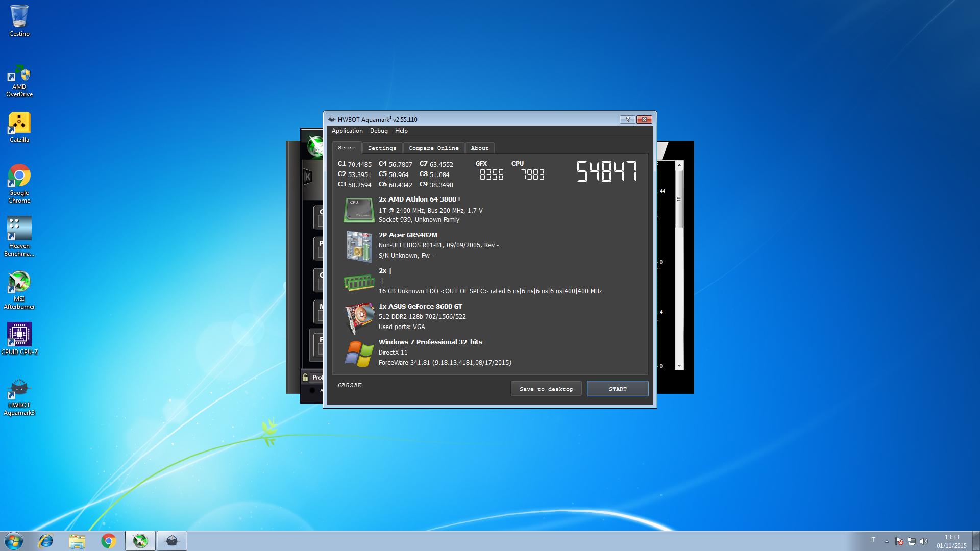Click the C4 value 56.7807
The image size is (980, 551).
coord(401,164)
